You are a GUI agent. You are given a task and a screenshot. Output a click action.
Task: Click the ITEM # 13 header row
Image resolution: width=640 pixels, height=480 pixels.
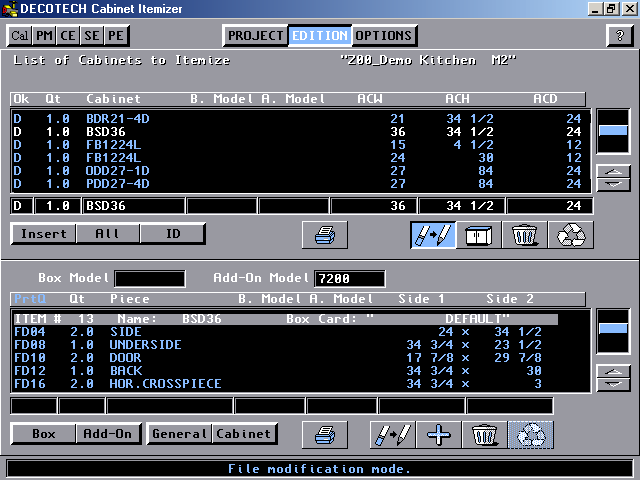tap(285, 319)
